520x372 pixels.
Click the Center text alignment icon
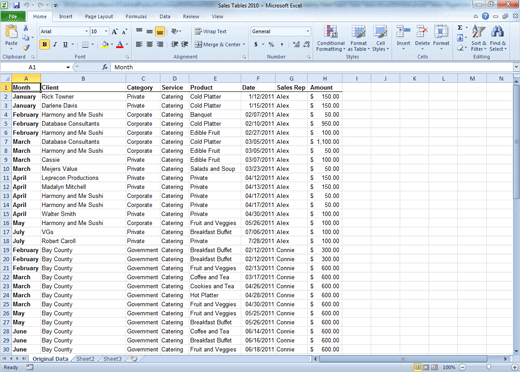(x=149, y=44)
